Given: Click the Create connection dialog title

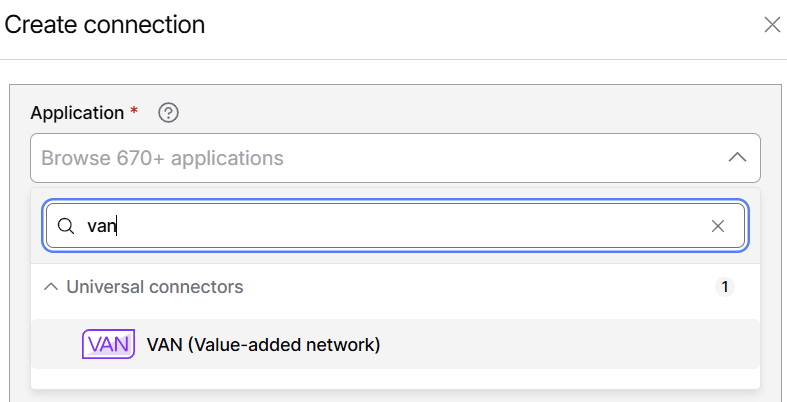Looking at the screenshot, I should pos(104,25).
